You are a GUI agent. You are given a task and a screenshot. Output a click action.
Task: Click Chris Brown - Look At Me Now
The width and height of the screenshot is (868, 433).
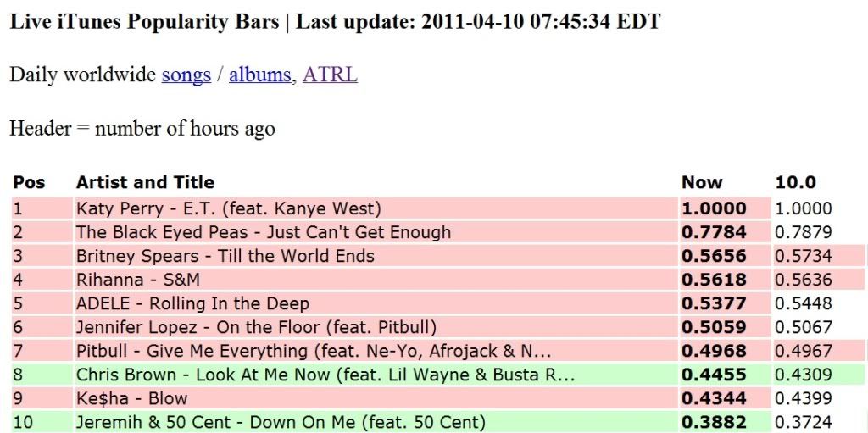pos(325,375)
